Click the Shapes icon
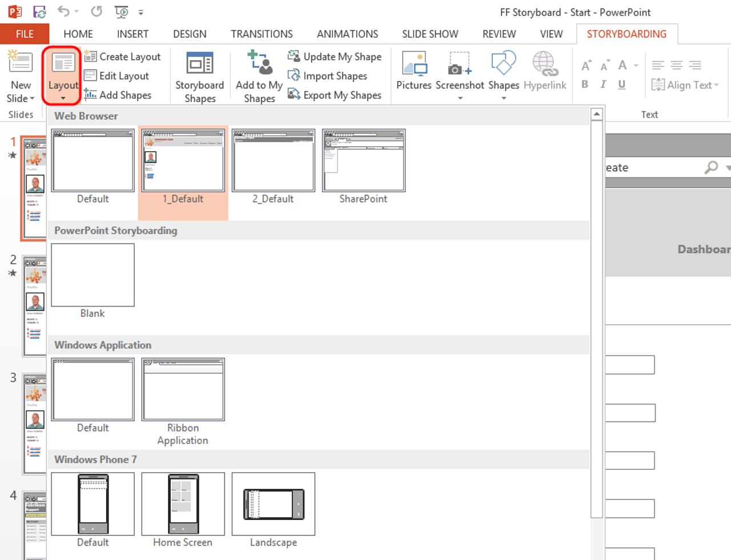 [x=504, y=63]
